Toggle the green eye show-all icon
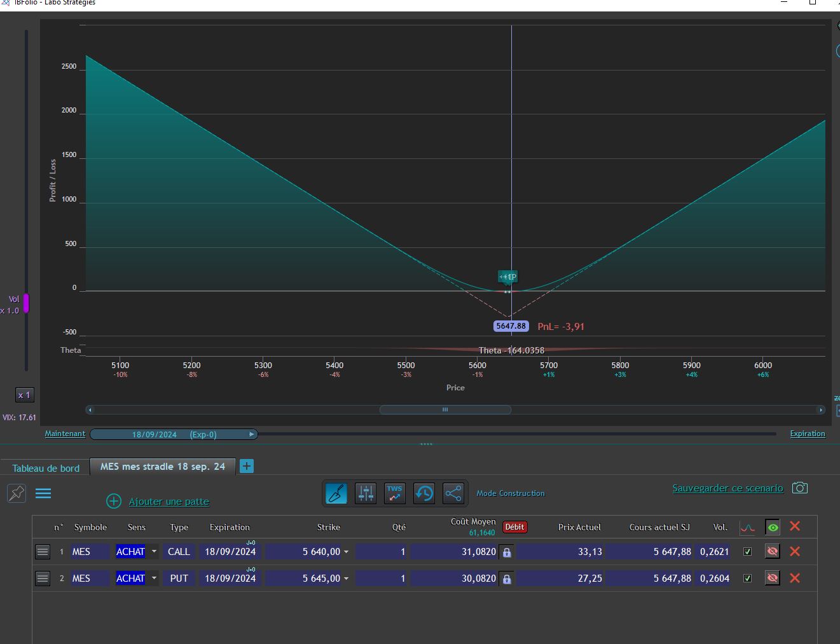 click(x=773, y=527)
